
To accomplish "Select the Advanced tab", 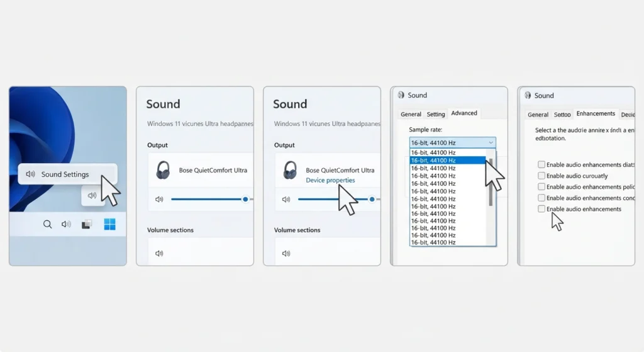I will tap(464, 113).
